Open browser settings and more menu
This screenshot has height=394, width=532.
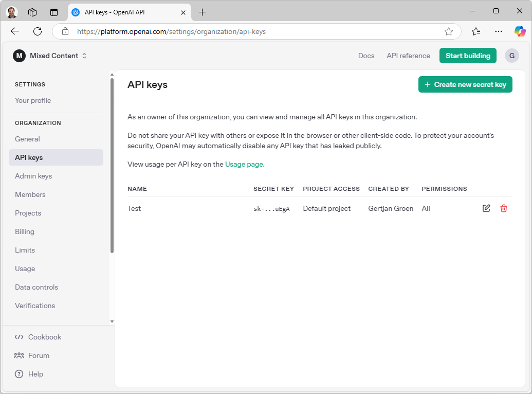coord(499,31)
